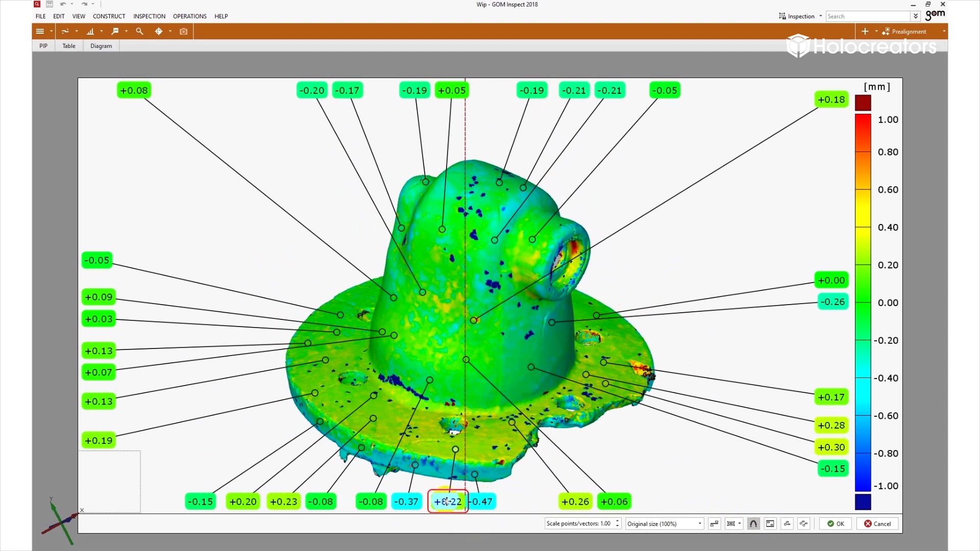Click the OK button
980x551 pixels.
pos(836,524)
